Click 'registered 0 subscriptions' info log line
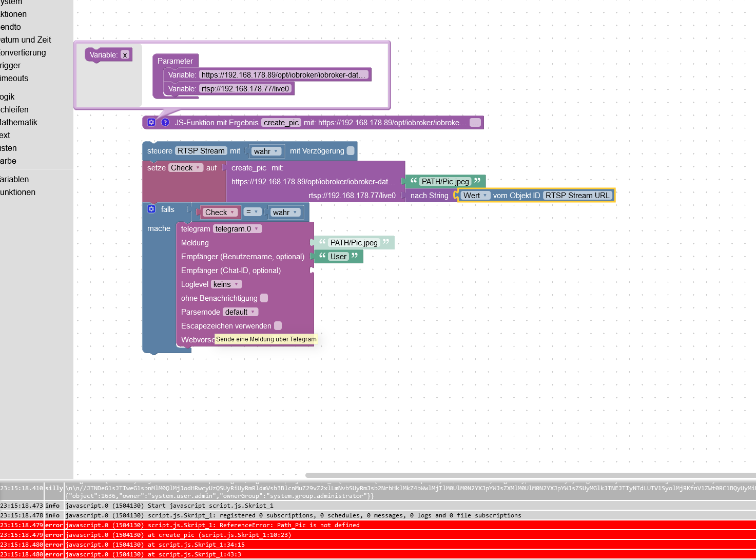This screenshot has width=756, height=560. point(378,515)
